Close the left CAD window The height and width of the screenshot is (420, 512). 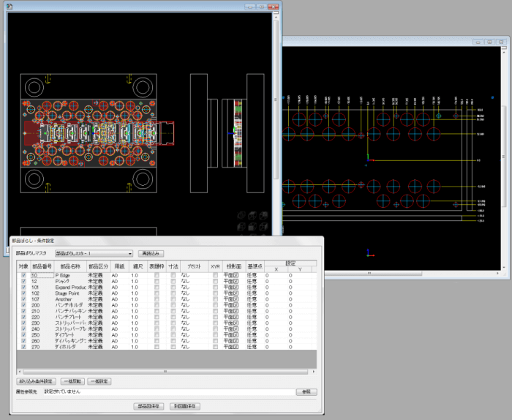coord(273,7)
